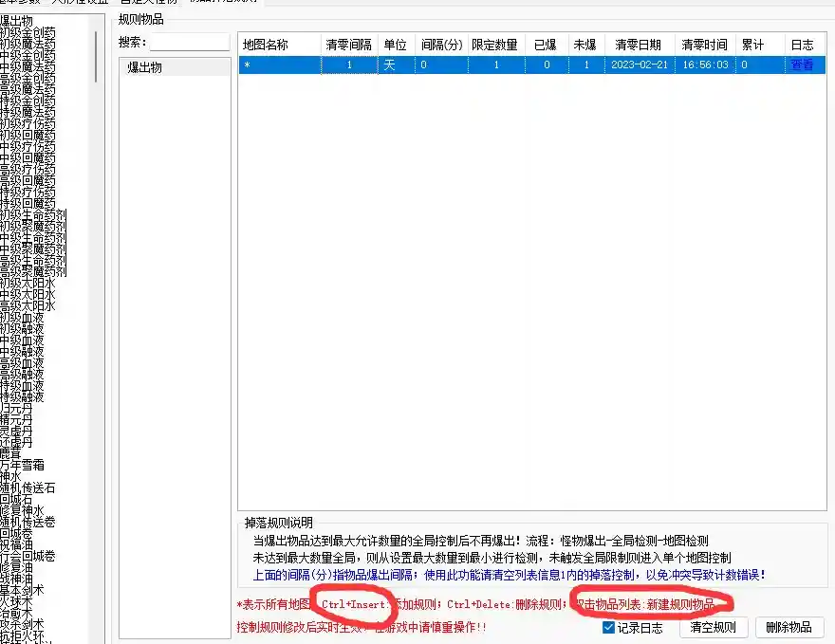
Task: Select 精元丹 in the item list
Action: pos(16,419)
